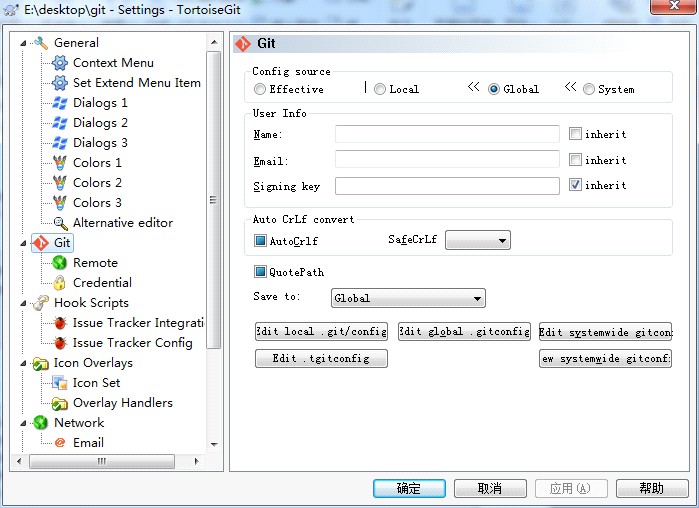Click the Issue Tracker Integration bug icon
This screenshot has width=699, height=508.
60,323
